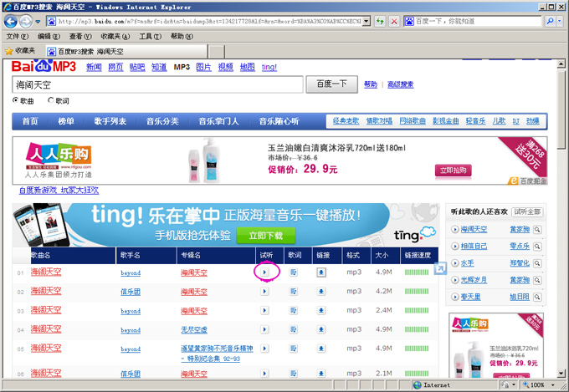The image size is (569, 392).
Task: Click the browser address bar URL
Action: 209,22
